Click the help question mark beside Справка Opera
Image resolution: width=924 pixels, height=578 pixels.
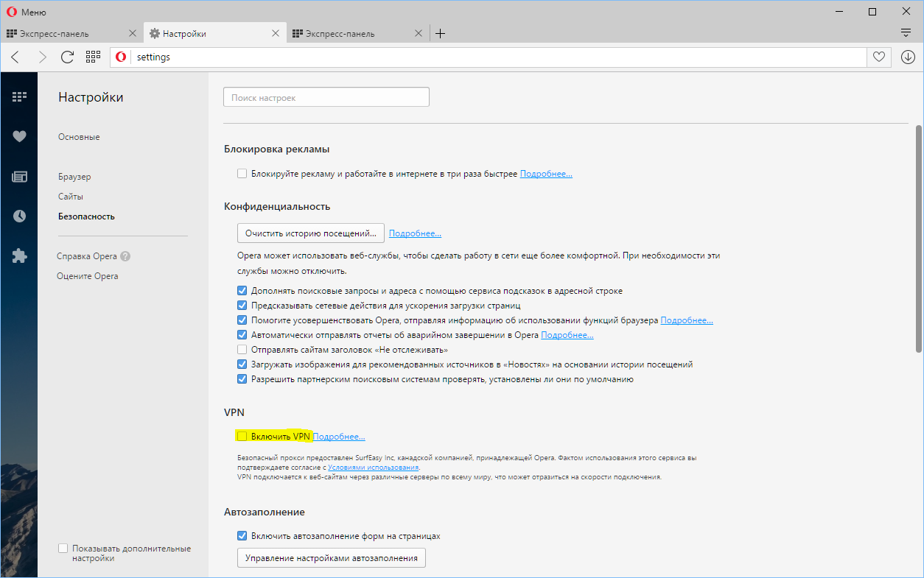125,256
